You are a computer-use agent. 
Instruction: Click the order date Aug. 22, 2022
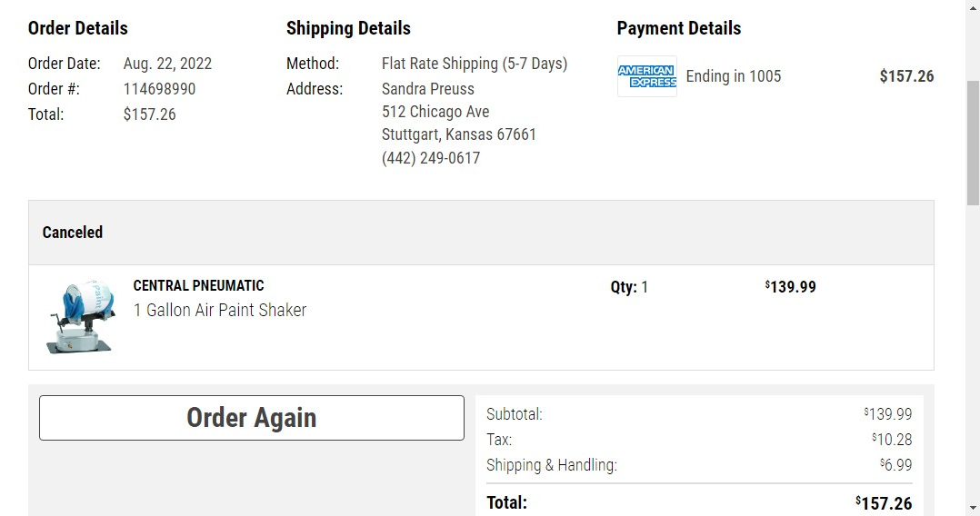tap(167, 64)
